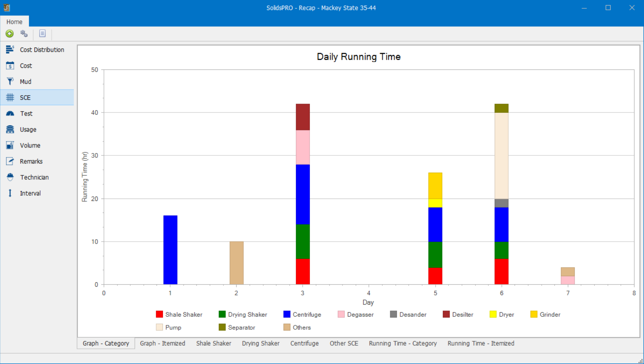Click the report document toolbar icon
The width and height of the screenshot is (644, 364).
42,34
